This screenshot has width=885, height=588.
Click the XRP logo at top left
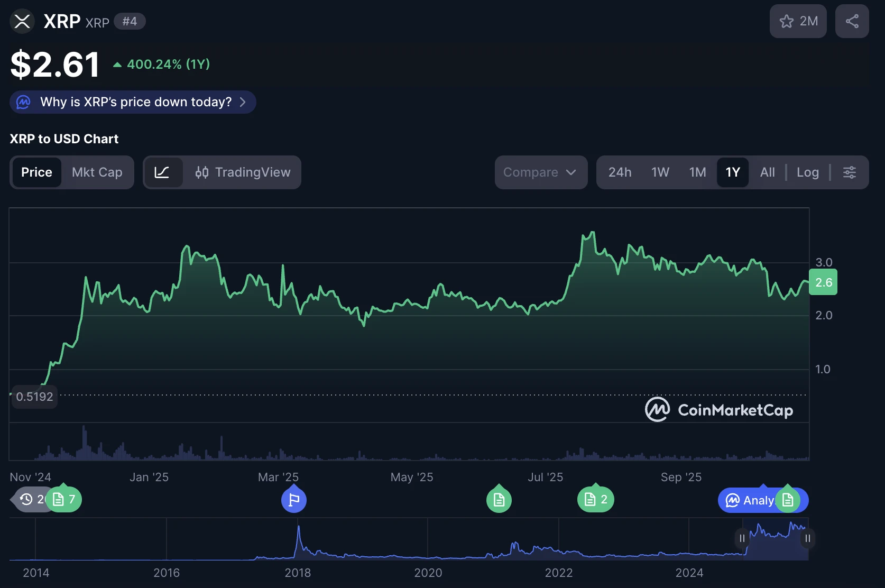click(x=22, y=21)
